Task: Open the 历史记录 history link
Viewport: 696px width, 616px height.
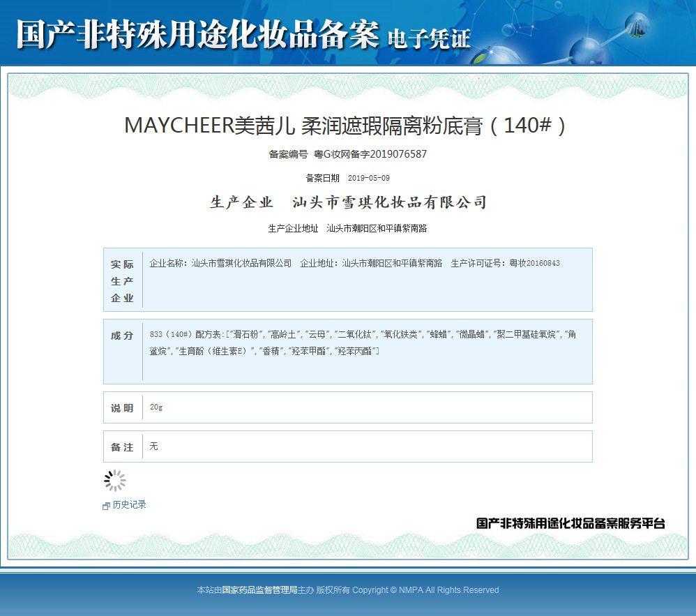Action: pyautogui.click(x=129, y=504)
